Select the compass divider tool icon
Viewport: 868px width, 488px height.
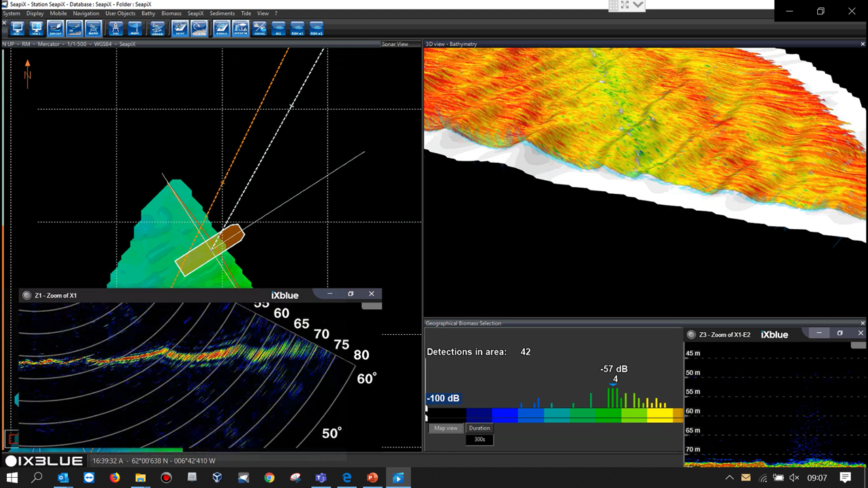click(x=116, y=28)
